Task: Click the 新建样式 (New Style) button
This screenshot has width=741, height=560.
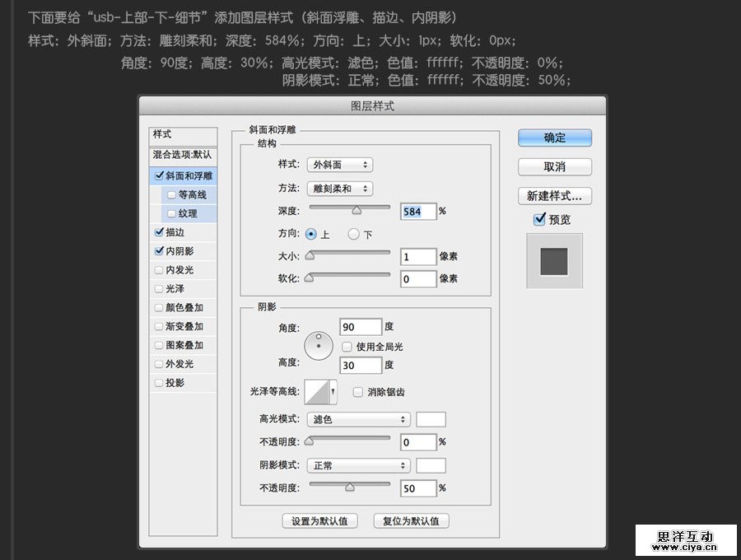Action: click(553, 196)
